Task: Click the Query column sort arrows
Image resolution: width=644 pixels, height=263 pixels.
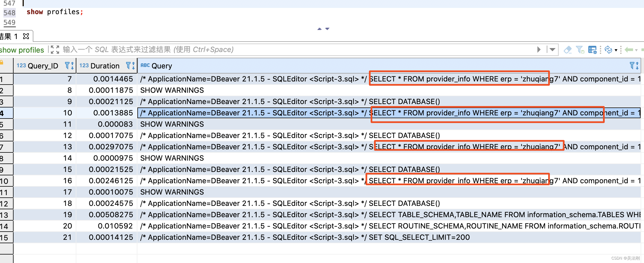Action: point(637,66)
